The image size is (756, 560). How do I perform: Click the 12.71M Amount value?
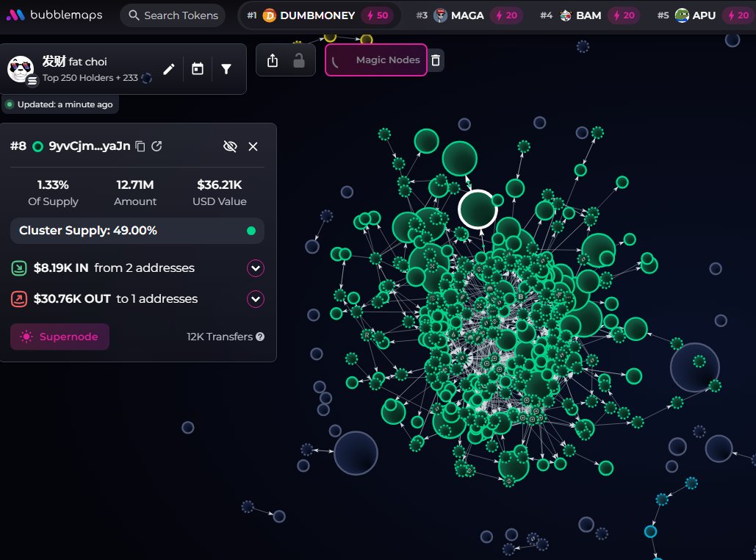[x=135, y=184]
